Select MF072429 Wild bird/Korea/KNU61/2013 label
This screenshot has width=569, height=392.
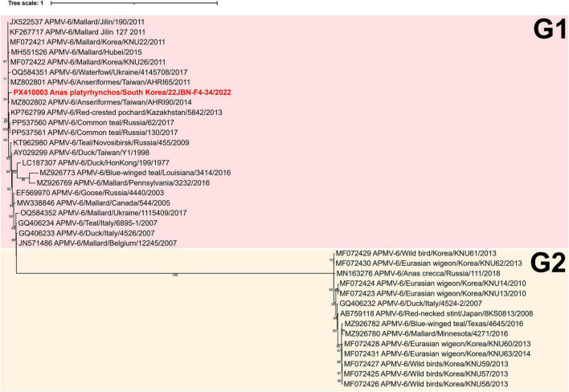(x=415, y=253)
